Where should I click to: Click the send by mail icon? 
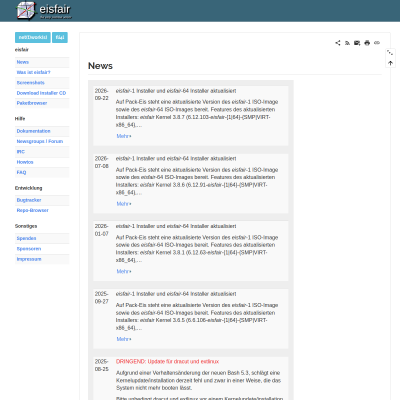[357, 43]
